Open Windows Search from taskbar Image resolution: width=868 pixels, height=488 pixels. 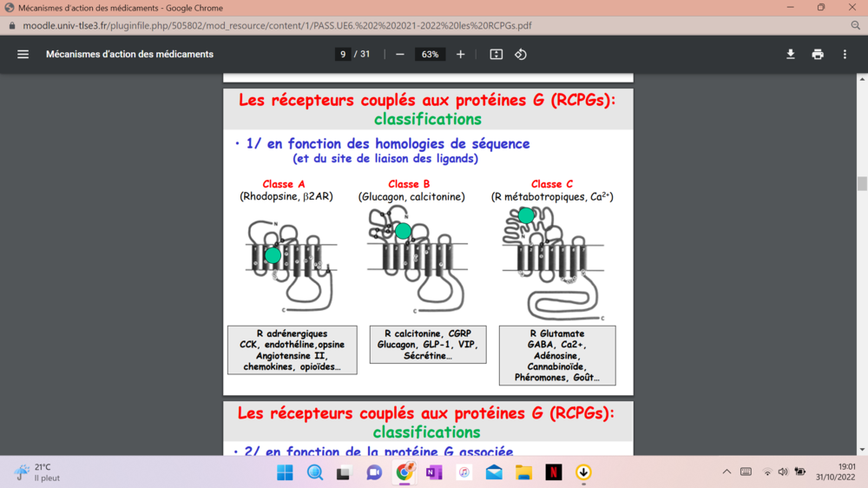[315, 472]
